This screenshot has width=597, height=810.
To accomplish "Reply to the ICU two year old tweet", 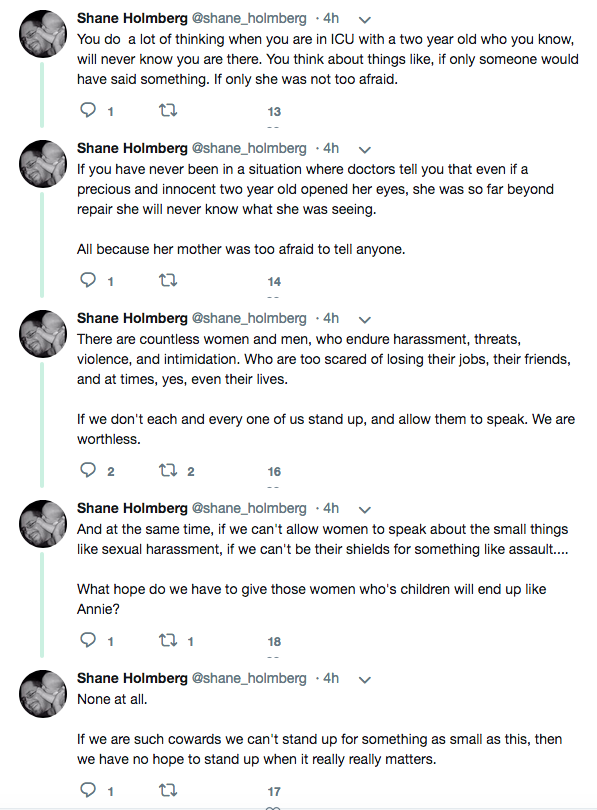I will click(88, 110).
